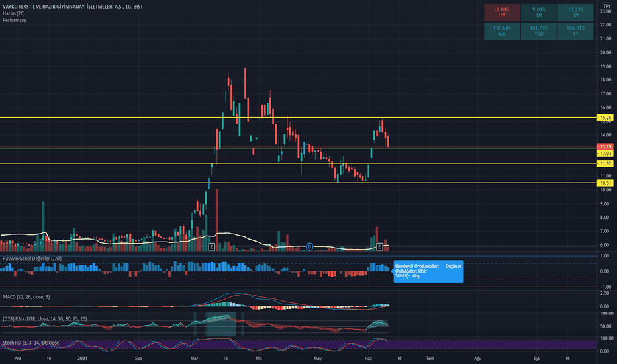
Task: Click the 116.64% 6M performance cell
Action: coord(502,31)
